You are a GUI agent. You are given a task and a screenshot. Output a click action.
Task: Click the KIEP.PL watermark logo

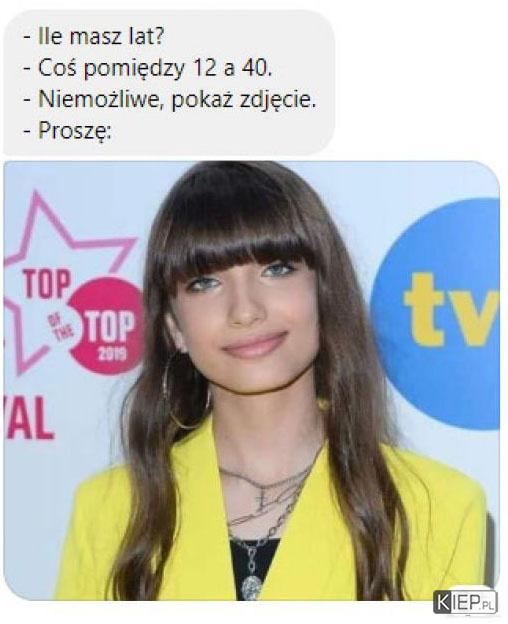pyautogui.click(x=465, y=603)
